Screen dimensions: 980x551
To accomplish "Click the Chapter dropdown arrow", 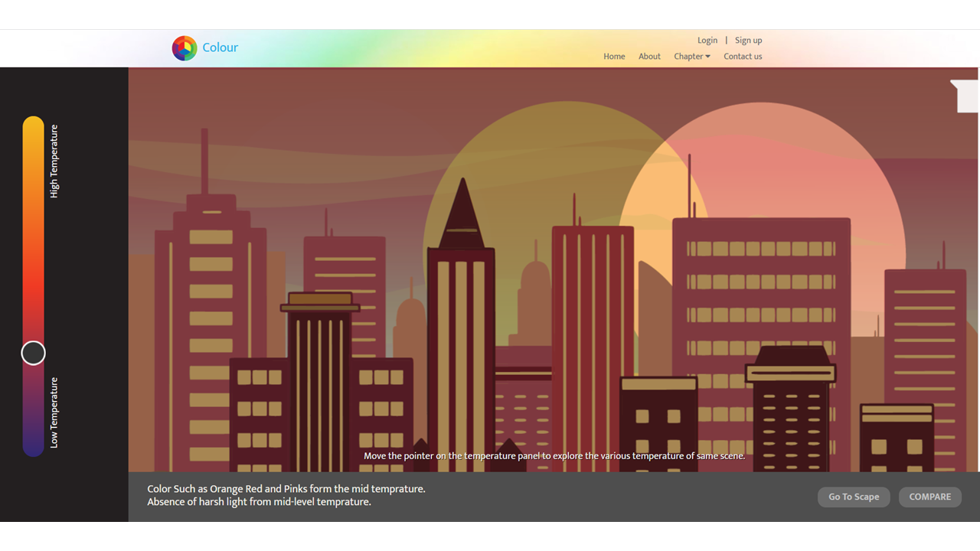I will click(x=707, y=57).
